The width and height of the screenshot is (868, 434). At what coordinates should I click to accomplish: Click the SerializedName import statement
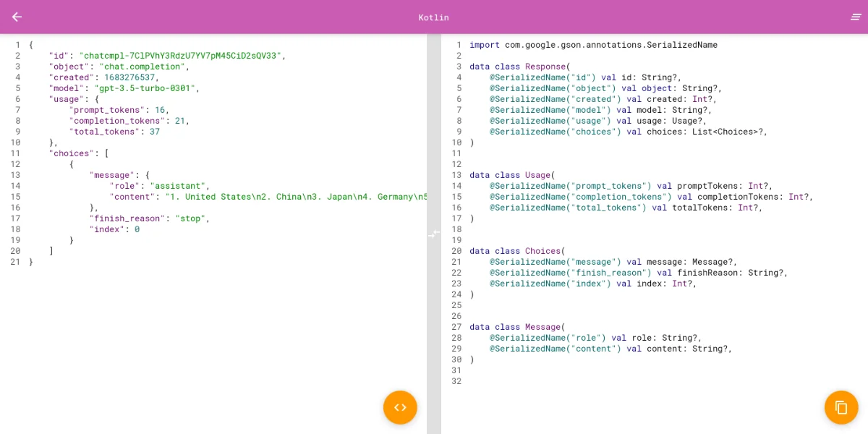(x=593, y=44)
